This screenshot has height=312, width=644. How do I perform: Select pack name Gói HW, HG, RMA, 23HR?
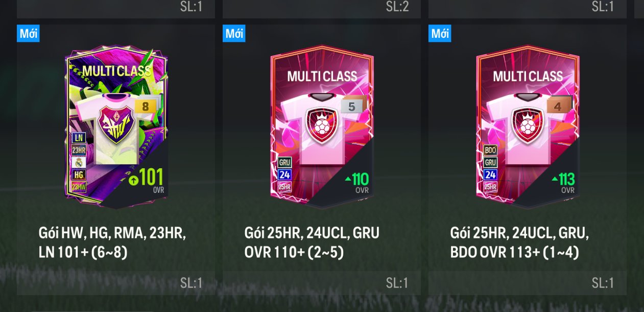[112, 233]
